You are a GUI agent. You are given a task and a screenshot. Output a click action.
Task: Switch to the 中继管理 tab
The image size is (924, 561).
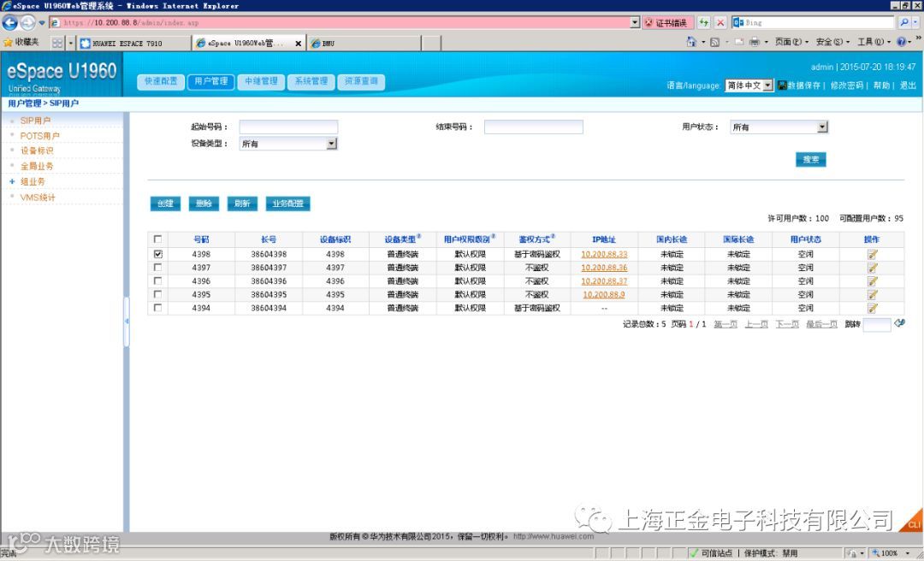coord(261,82)
